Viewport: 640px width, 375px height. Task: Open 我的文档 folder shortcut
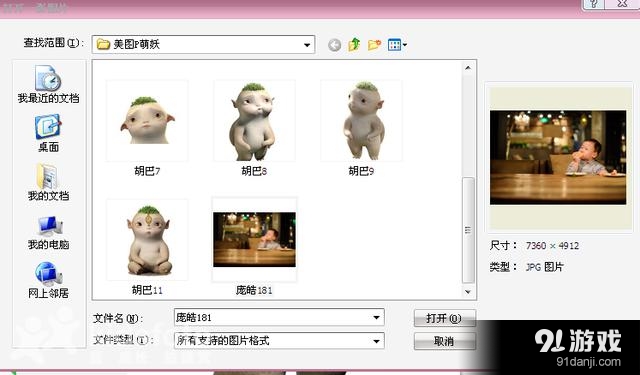(x=48, y=182)
